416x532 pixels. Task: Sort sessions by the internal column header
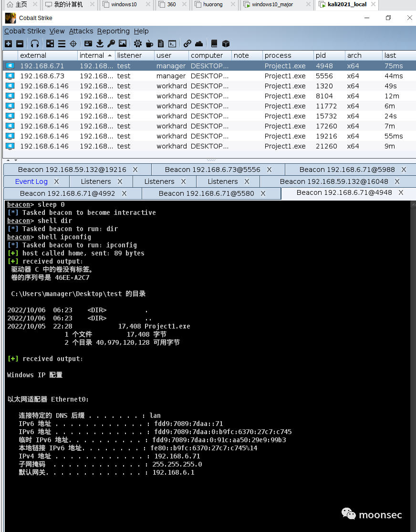pos(96,55)
